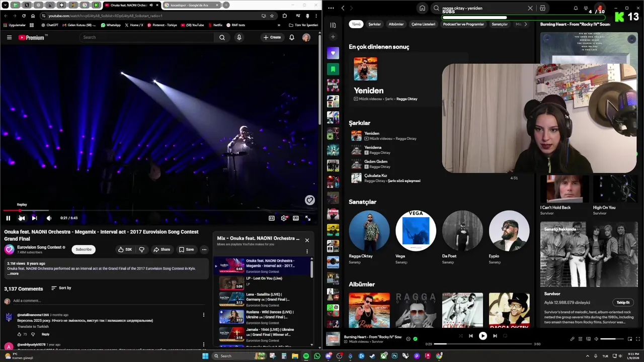Collapse Spotify Your Library sidebar
Image resolution: width=644 pixels, height=362 pixels.
(x=333, y=25)
